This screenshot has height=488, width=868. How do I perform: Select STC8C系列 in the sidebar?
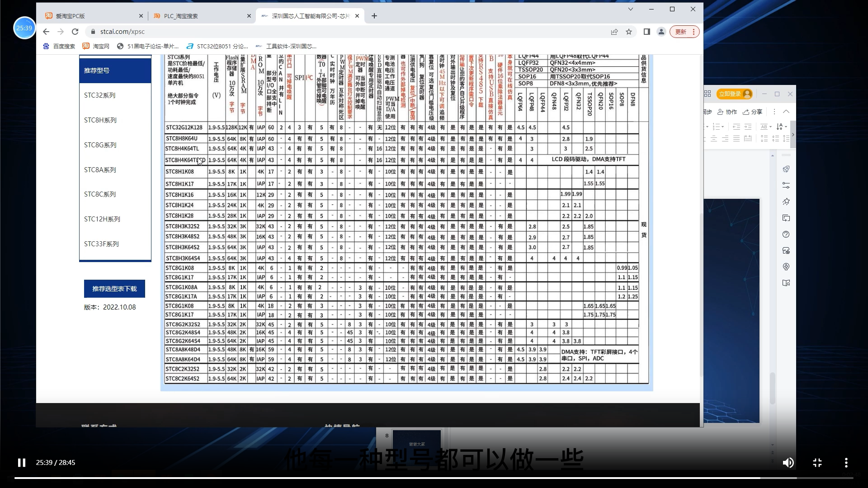(115, 194)
